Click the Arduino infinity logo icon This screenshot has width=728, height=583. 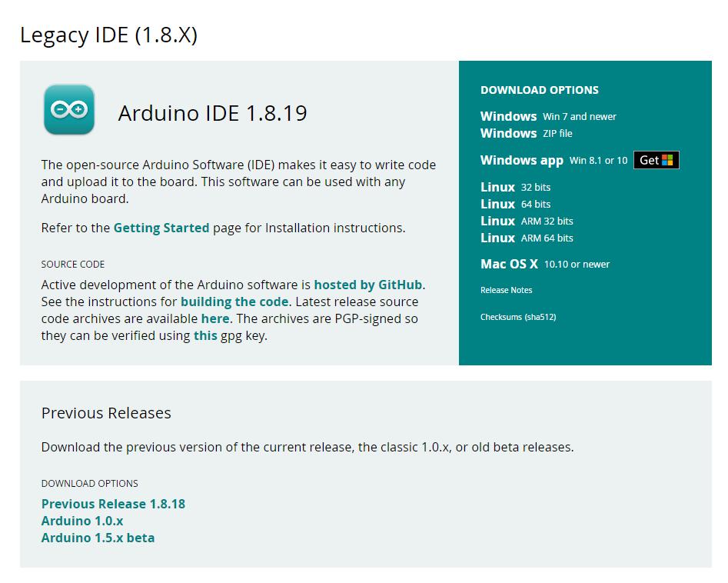click(69, 110)
